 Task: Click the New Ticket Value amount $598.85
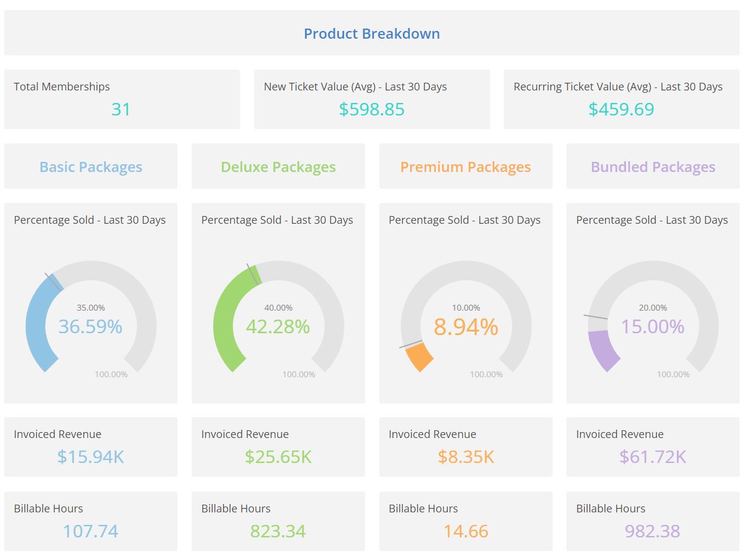tap(372, 110)
